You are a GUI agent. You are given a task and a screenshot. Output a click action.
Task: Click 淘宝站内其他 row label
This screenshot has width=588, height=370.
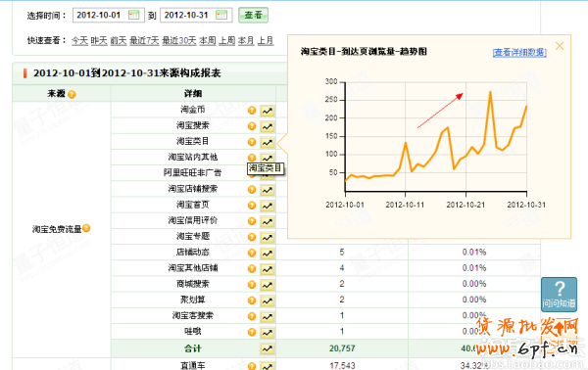tap(193, 157)
